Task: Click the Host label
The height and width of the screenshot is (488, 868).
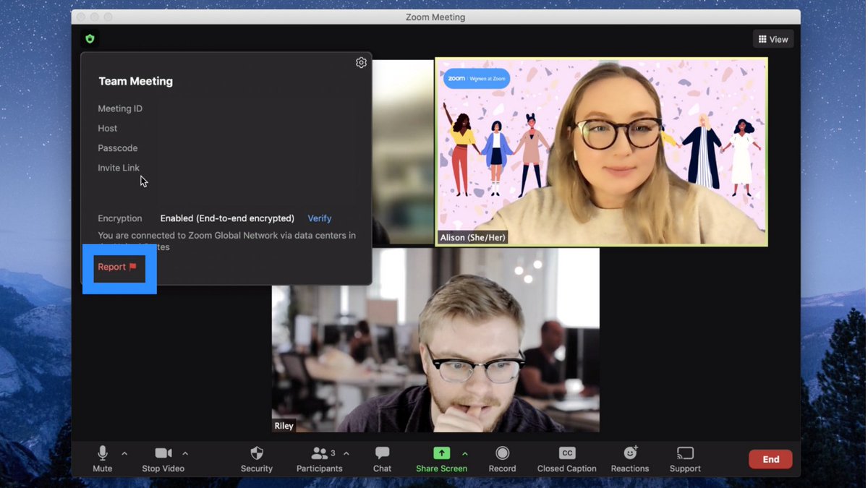Action: (108, 128)
